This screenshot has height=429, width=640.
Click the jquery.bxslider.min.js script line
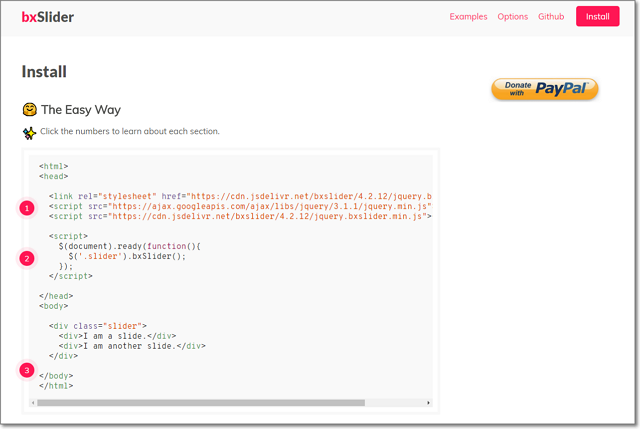240,216
